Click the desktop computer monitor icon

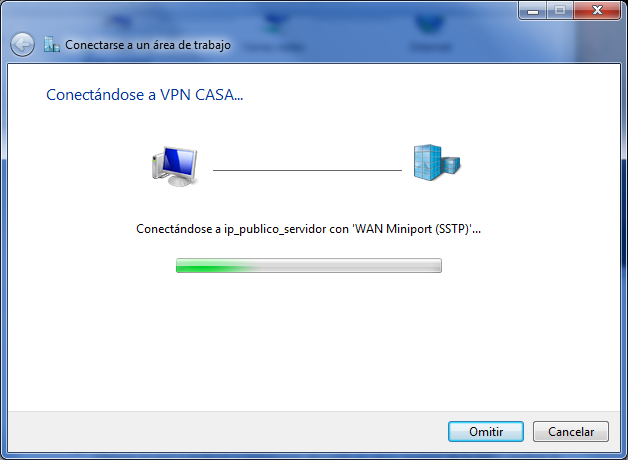click(x=180, y=166)
